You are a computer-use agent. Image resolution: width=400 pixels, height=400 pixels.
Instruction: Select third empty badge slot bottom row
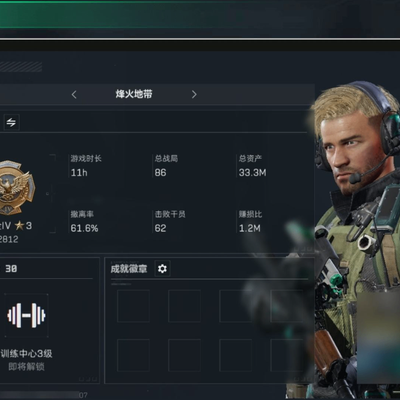click(x=235, y=355)
